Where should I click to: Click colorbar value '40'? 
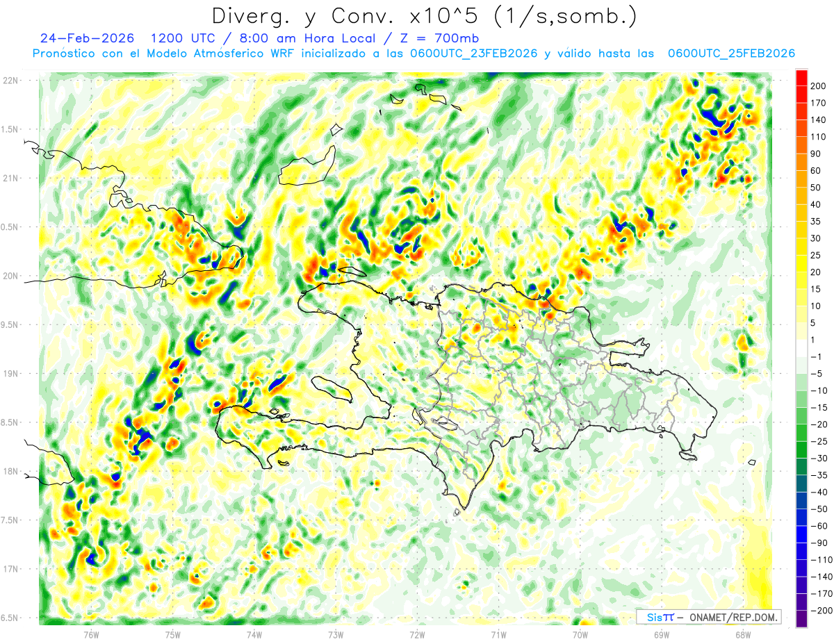817,204
